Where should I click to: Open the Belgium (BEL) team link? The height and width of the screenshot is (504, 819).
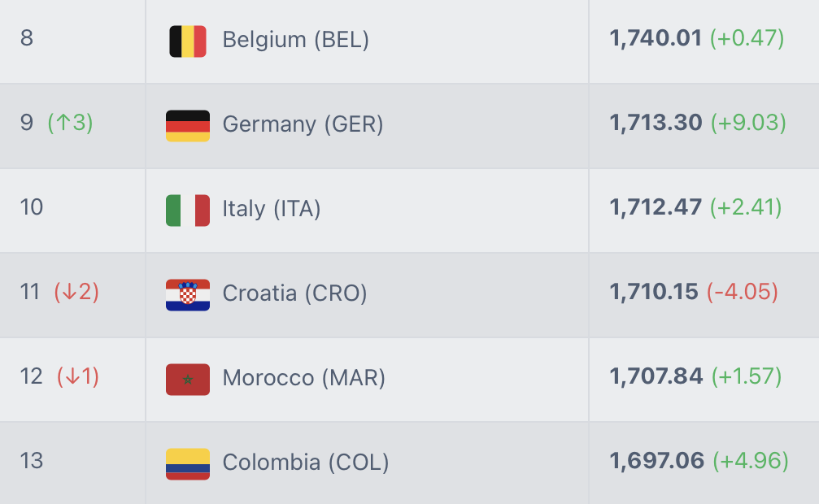click(x=295, y=40)
